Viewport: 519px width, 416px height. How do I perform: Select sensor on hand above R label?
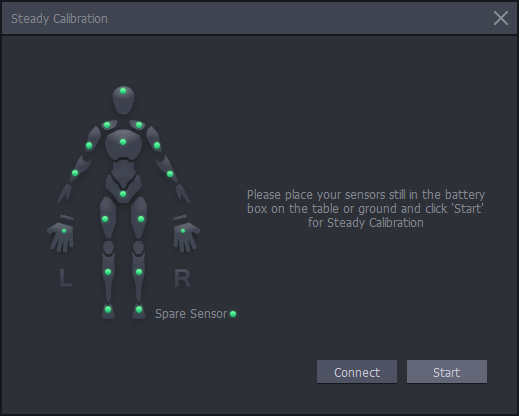coord(183,231)
